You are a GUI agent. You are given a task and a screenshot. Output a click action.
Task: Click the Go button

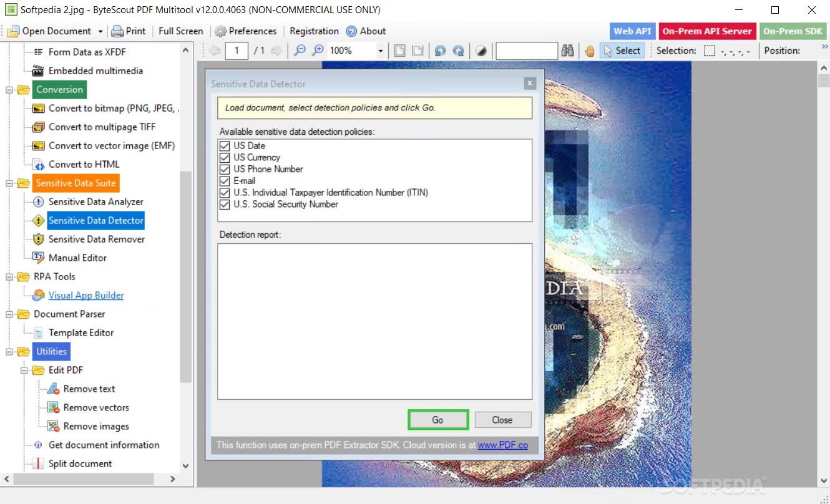pyautogui.click(x=437, y=420)
